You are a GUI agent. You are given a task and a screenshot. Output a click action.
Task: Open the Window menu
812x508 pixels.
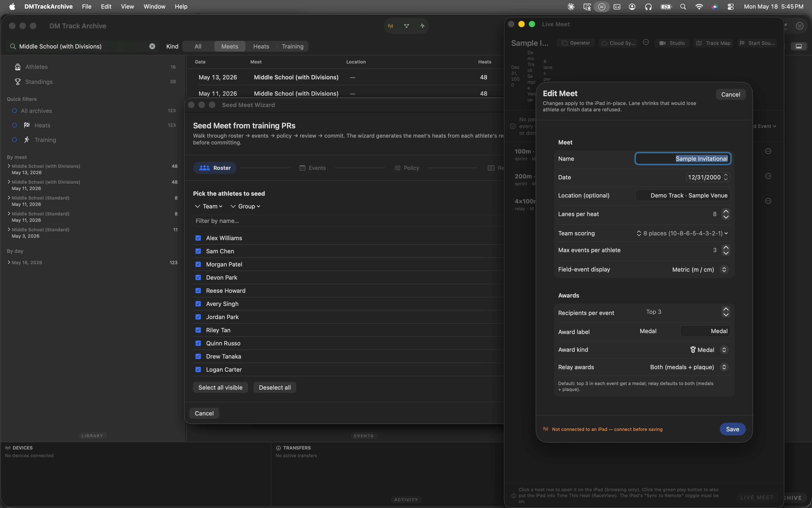click(154, 7)
